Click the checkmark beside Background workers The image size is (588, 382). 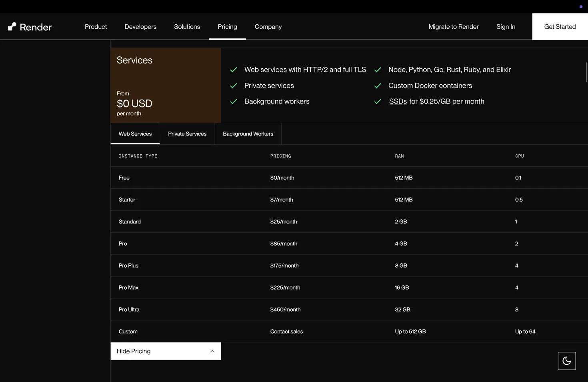234,101
